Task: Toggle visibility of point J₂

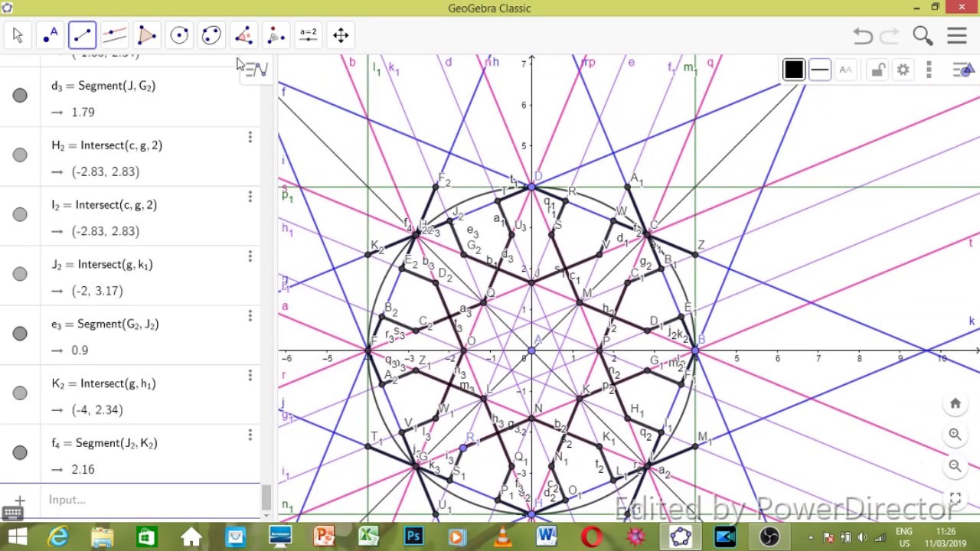Action: (20, 274)
